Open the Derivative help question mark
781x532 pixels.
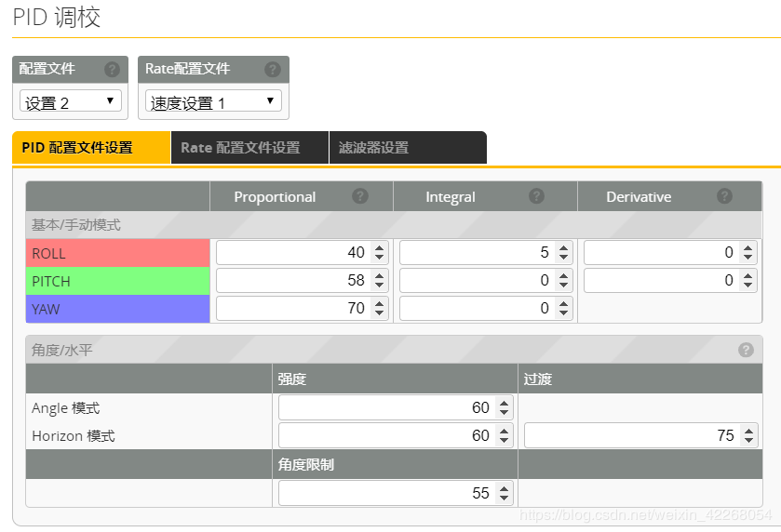pyautogui.click(x=725, y=196)
